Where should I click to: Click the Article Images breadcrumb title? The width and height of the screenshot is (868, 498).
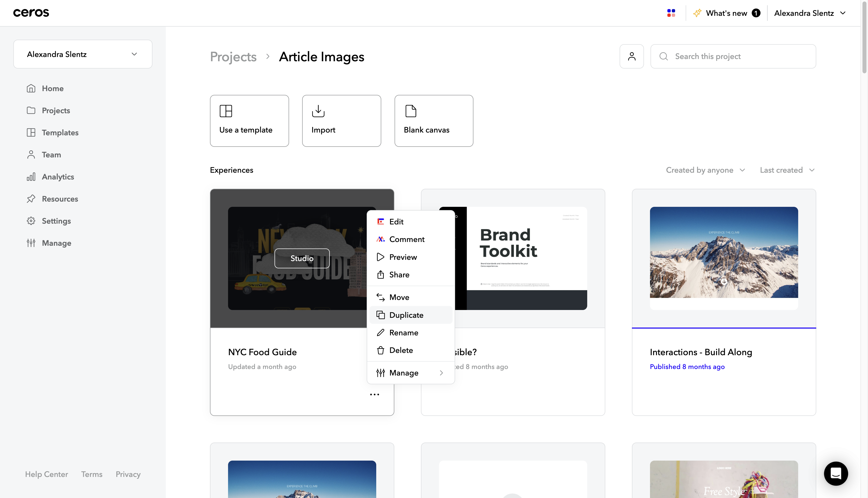[x=322, y=57]
